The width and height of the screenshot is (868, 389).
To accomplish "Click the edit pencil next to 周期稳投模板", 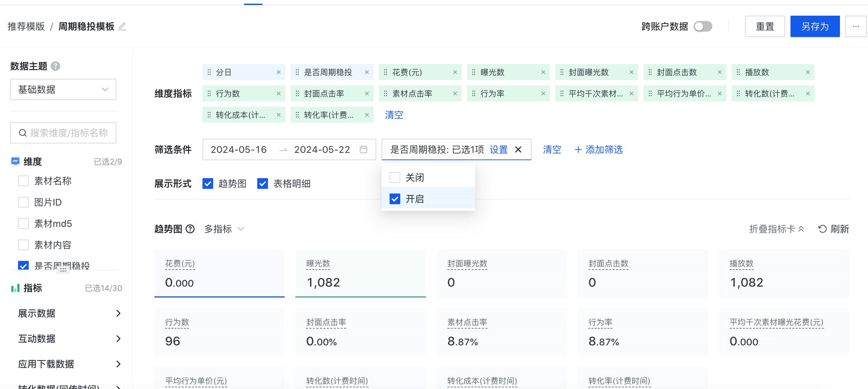I will [x=122, y=27].
